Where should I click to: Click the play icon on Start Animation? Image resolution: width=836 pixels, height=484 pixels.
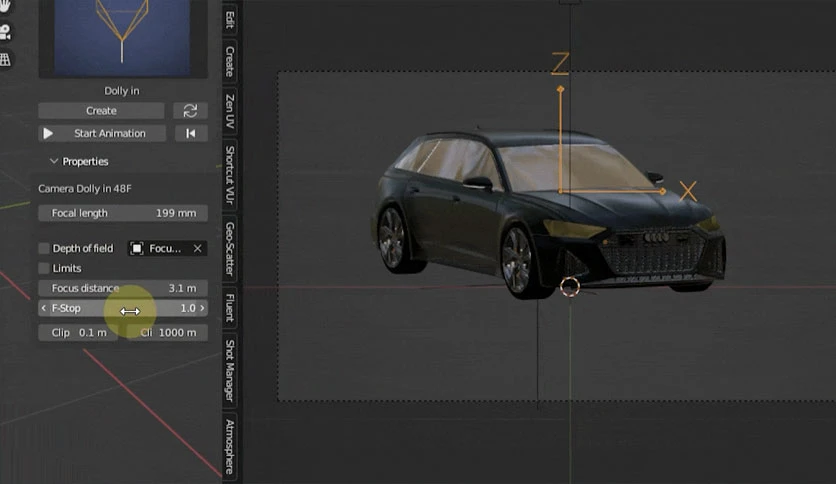pos(48,133)
